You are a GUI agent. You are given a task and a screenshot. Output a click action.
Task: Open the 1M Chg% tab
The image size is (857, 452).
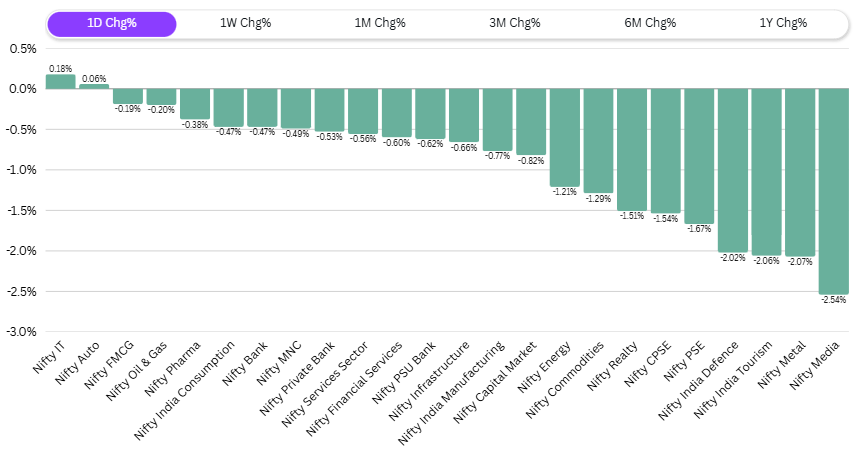380,24
